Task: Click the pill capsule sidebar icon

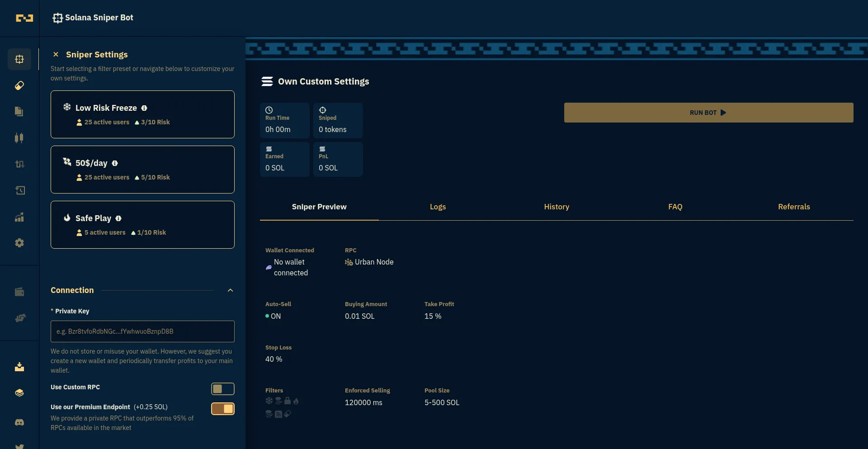Action: (19, 85)
